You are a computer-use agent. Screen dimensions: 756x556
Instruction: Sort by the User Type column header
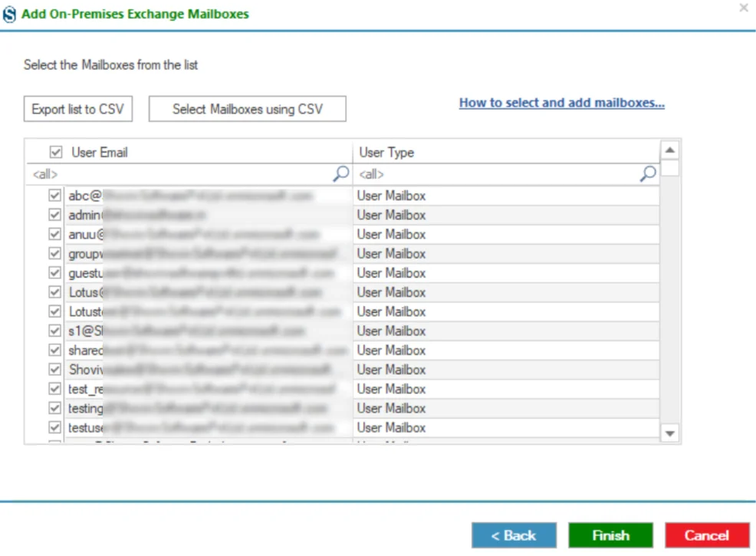[506, 153]
